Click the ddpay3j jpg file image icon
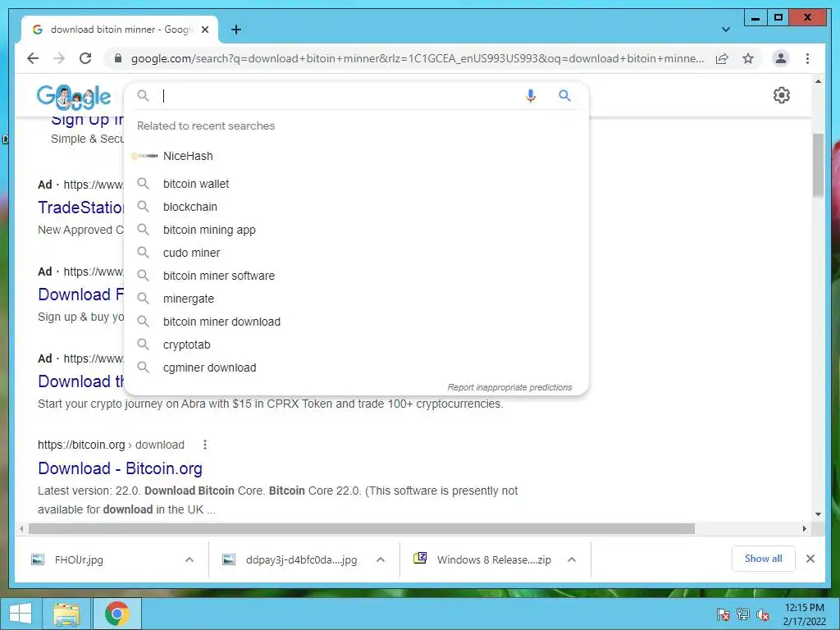840x630 pixels. [x=229, y=559]
